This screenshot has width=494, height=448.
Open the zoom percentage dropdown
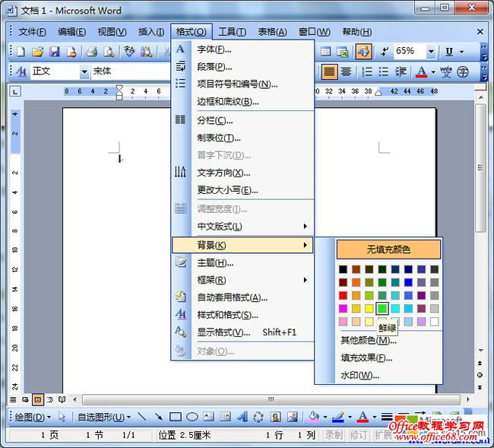pos(431,52)
